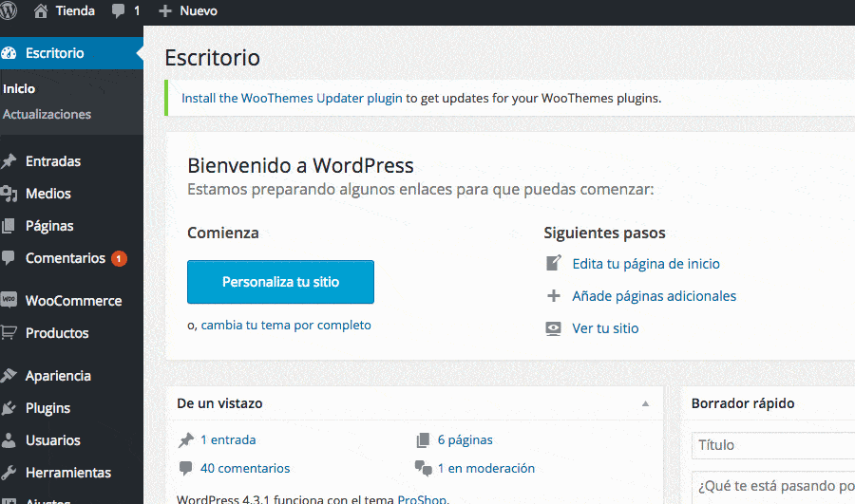855x504 pixels.
Task: Click the plus icon beside Nuevo
Action: pyautogui.click(x=164, y=10)
